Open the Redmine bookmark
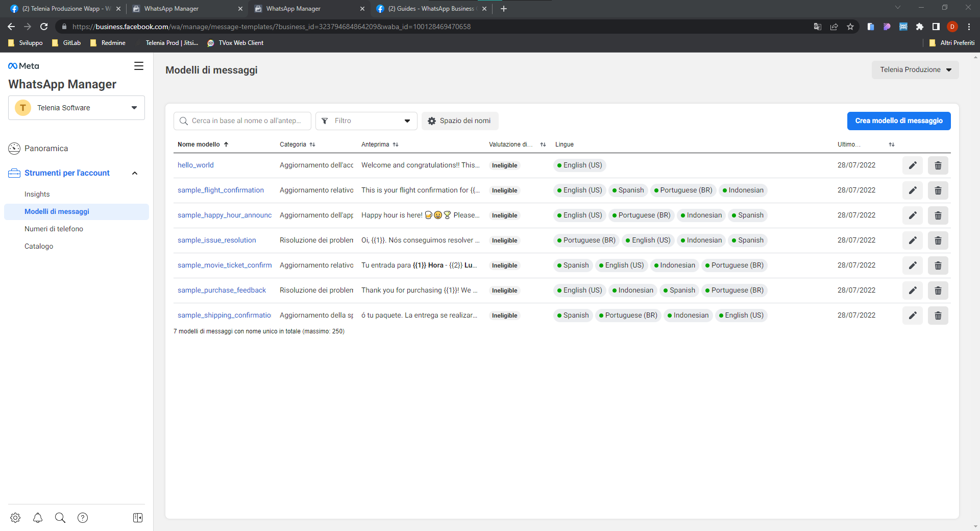This screenshot has width=980, height=531. point(108,43)
